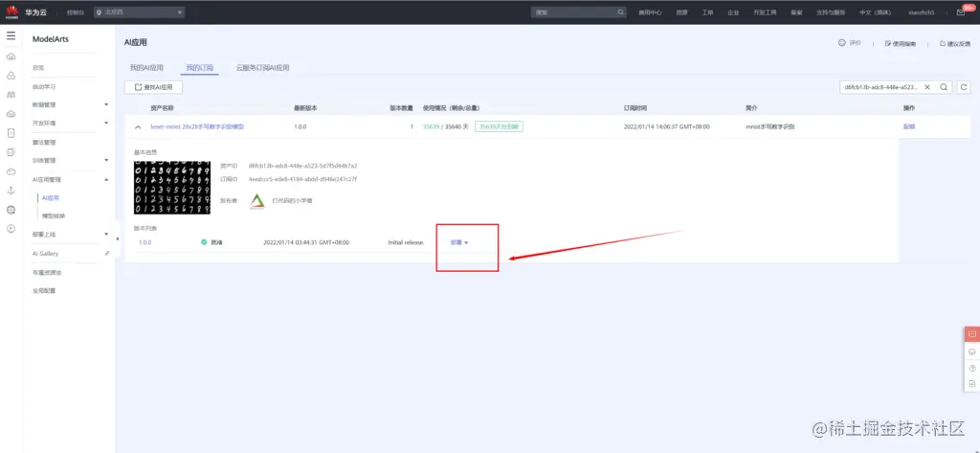Viewport: 980px width, 453px height.
Task: Click the smiley floating icon on right edge
Action: [972, 351]
